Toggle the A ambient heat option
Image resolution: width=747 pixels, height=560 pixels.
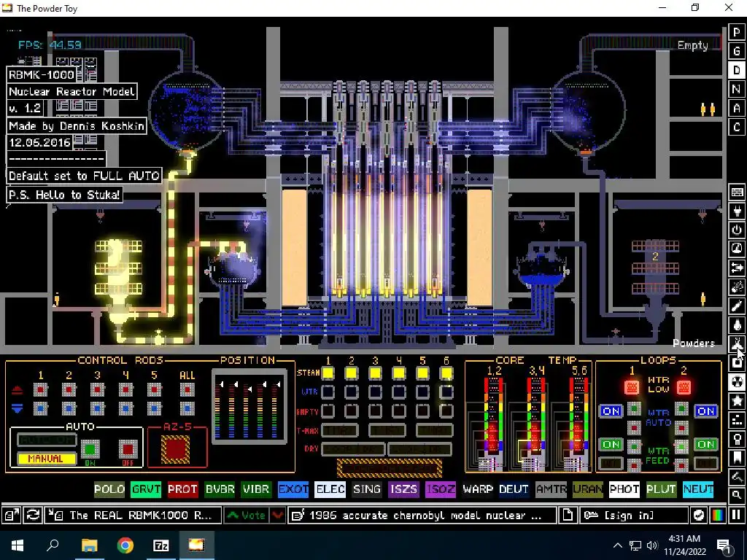click(737, 109)
